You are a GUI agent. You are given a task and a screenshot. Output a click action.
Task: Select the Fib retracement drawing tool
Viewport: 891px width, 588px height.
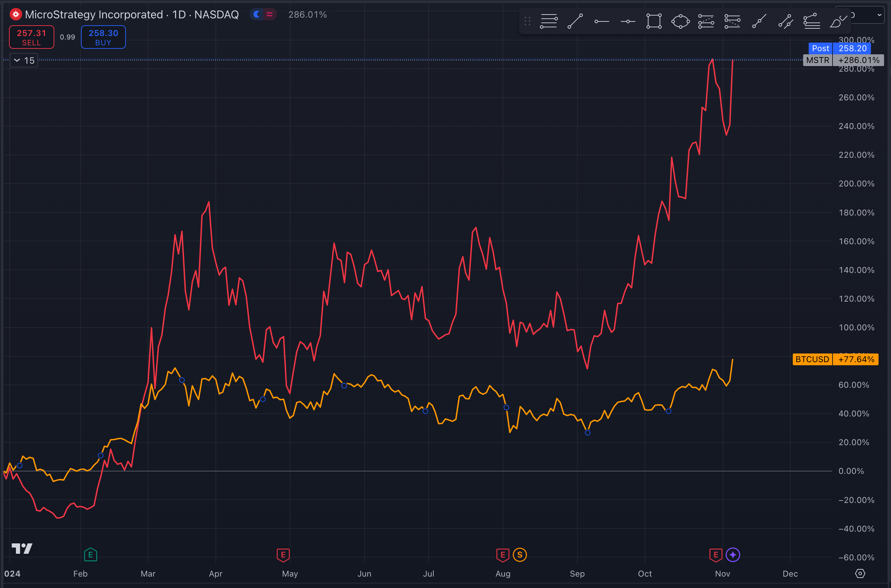pyautogui.click(x=549, y=21)
